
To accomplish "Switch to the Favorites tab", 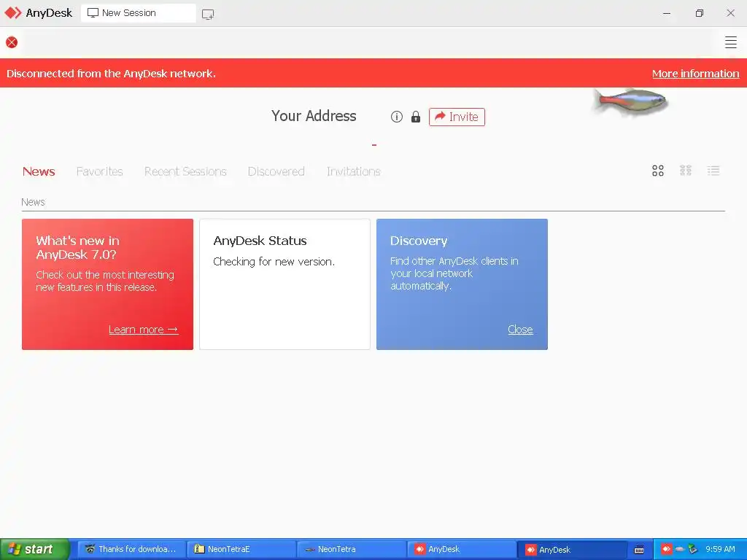I will coord(99,171).
